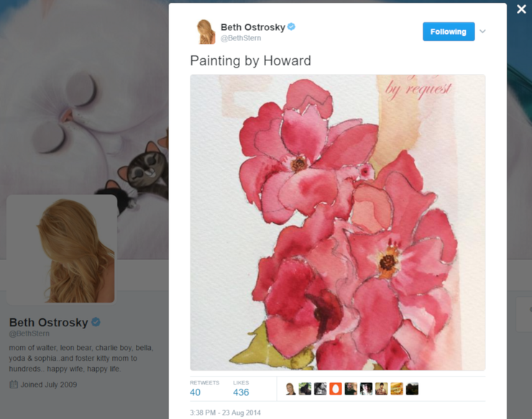Click the verified badge on profile sidebar
Screen dimensions: 532x419
[x=96, y=322]
